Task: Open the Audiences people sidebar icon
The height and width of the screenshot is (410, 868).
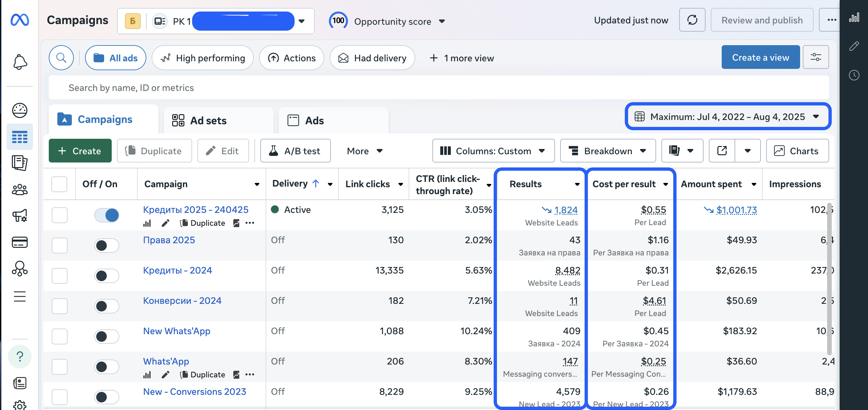Action: point(19,190)
